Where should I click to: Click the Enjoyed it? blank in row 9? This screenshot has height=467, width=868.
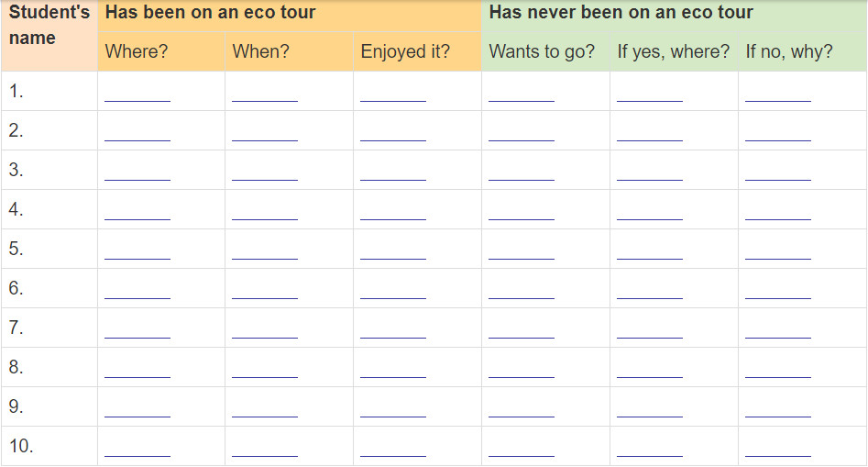tap(393, 410)
